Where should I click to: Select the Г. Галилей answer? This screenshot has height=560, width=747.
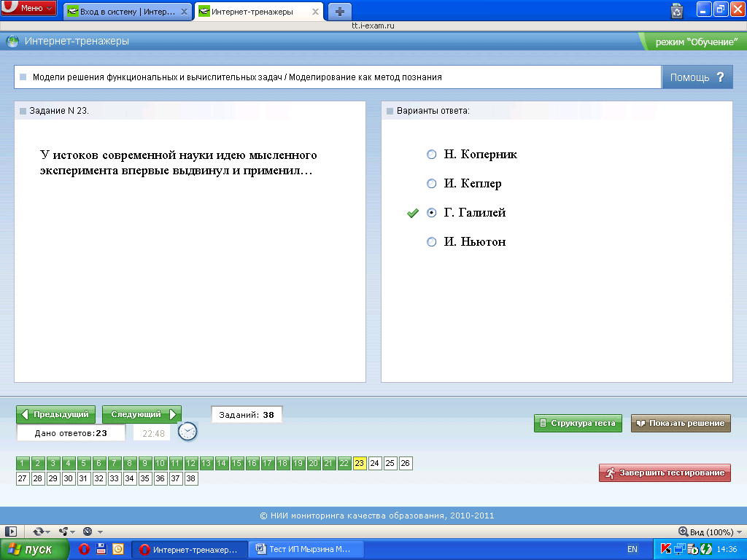click(x=431, y=213)
